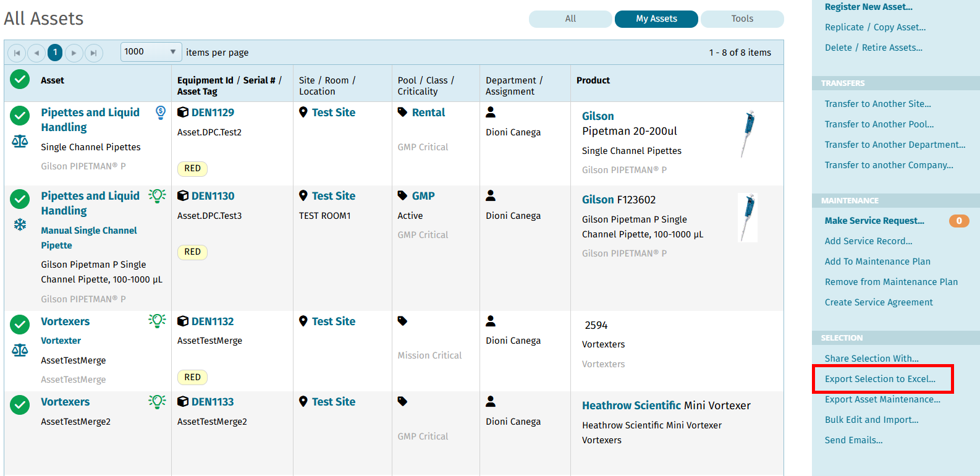Viewport: 980px width, 476px height.
Task: Click the lightbulb icon in DEN1132 row
Action: [157, 321]
